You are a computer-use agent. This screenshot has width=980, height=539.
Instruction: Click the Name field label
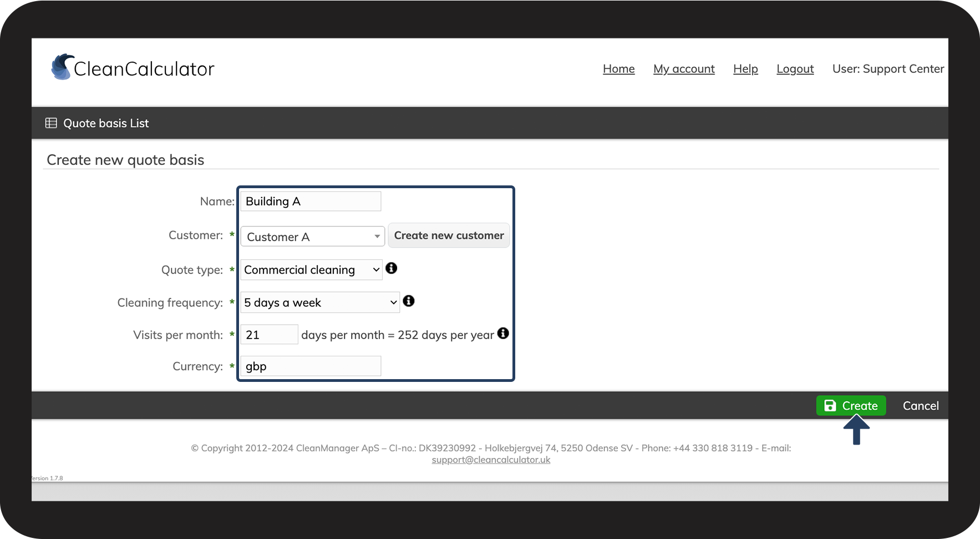pos(217,202)
